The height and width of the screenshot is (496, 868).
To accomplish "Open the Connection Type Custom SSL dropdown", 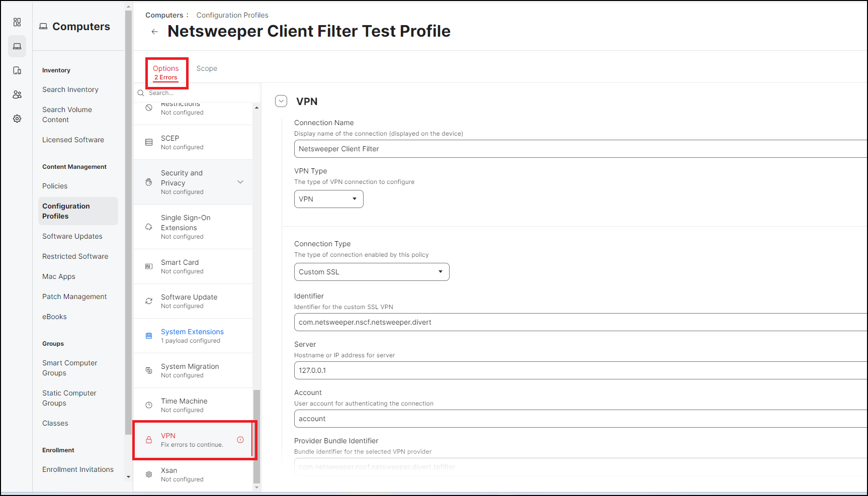I will coord(371,272).
